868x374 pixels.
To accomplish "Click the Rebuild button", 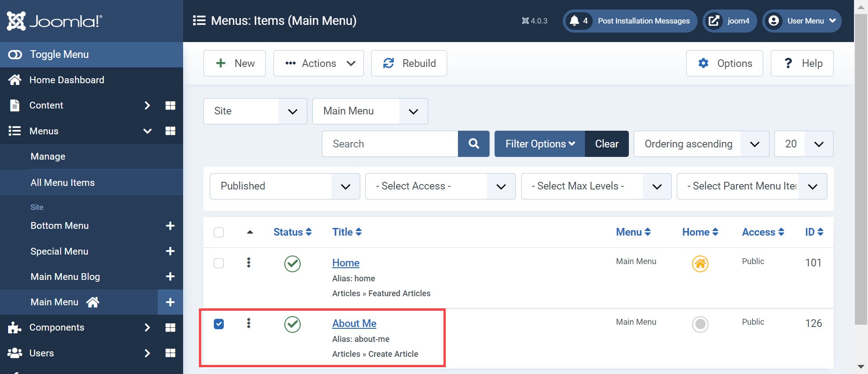I will click(409, 63).
